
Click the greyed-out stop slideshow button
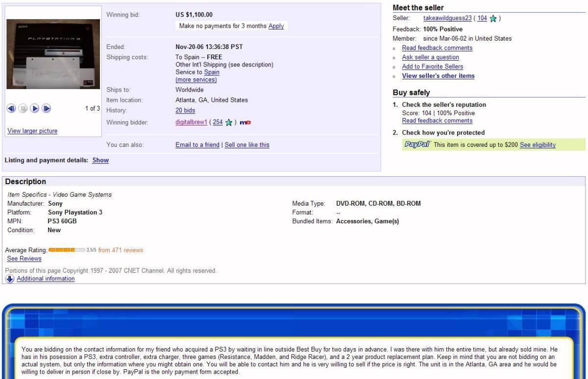tap(23, 109)
